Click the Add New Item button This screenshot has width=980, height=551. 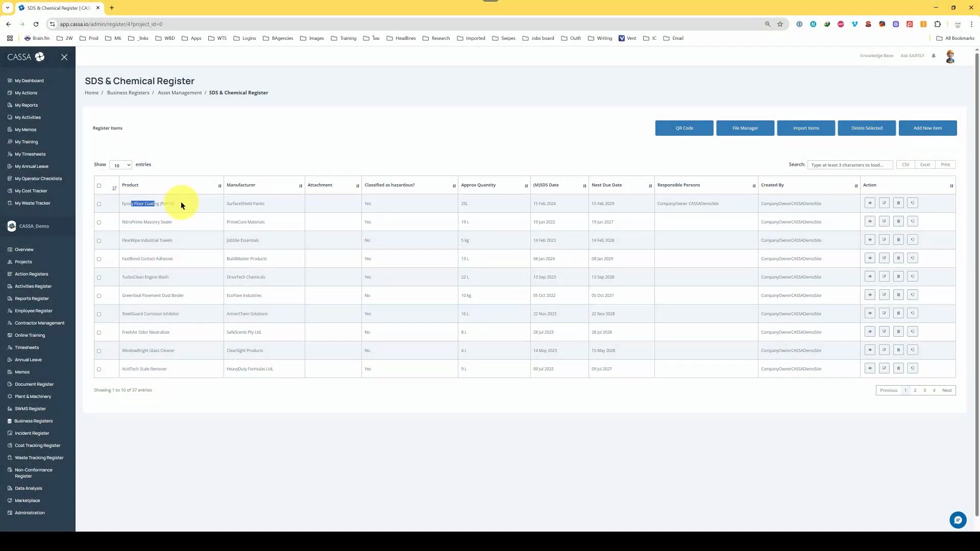(x=927, y=128)
